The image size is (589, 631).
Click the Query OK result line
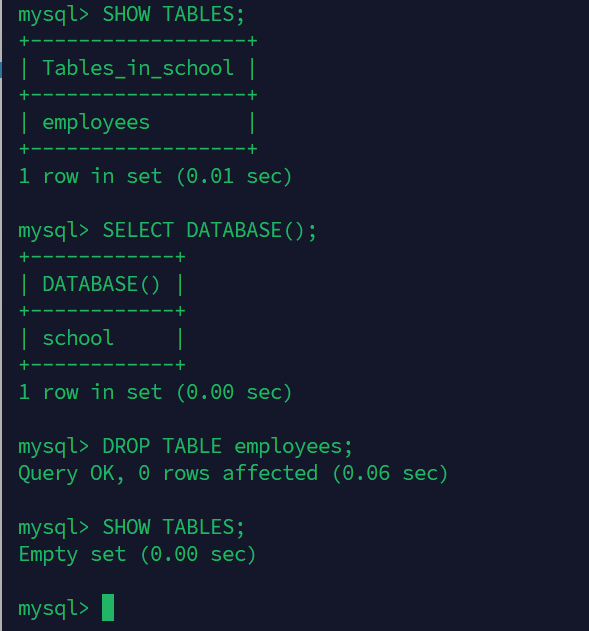point(233,473)
